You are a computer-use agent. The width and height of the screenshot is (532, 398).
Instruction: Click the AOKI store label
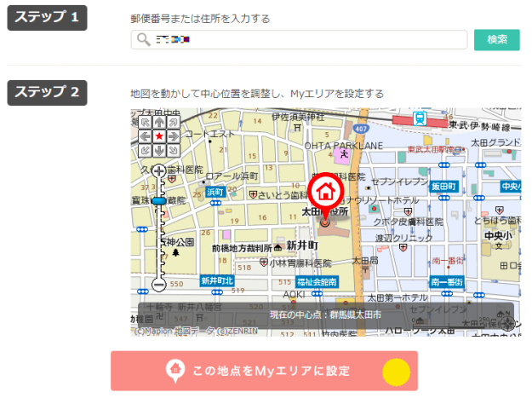pyautogui.click(x=295, y=294)
